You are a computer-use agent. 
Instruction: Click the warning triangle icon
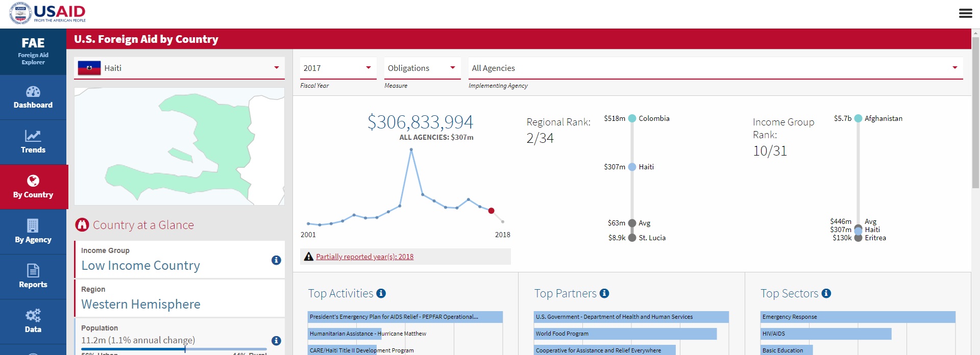point(309,257)
